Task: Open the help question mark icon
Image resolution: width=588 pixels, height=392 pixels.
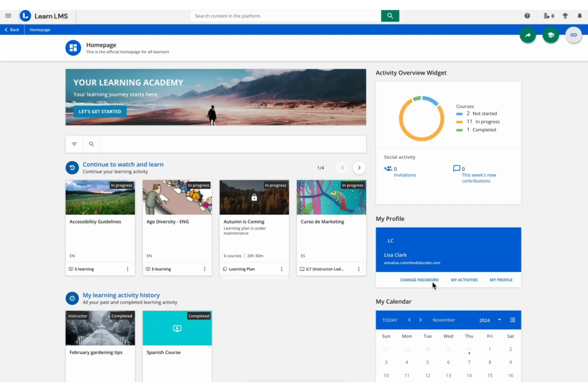Action: (x=527, y=15)
